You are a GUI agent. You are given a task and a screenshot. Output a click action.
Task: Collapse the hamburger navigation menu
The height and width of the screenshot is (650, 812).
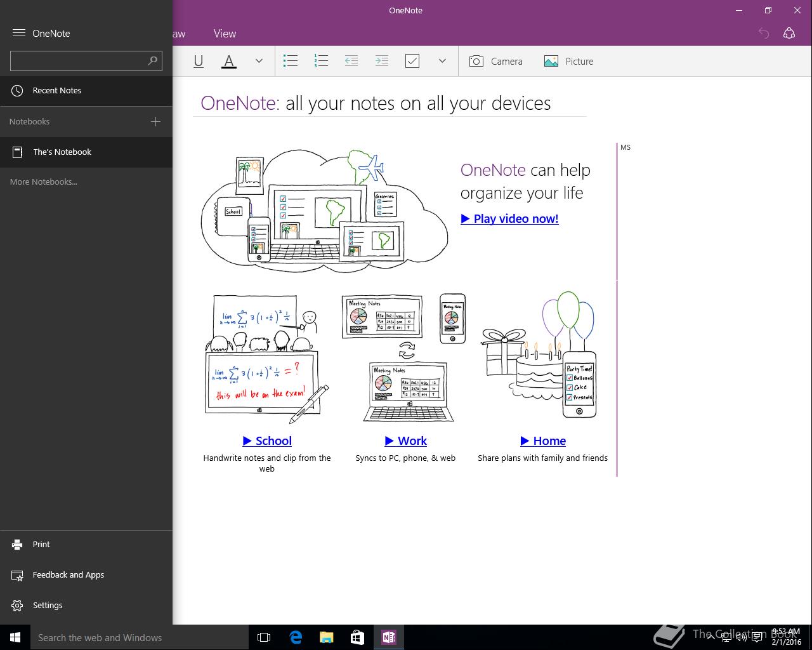(19, 33)
